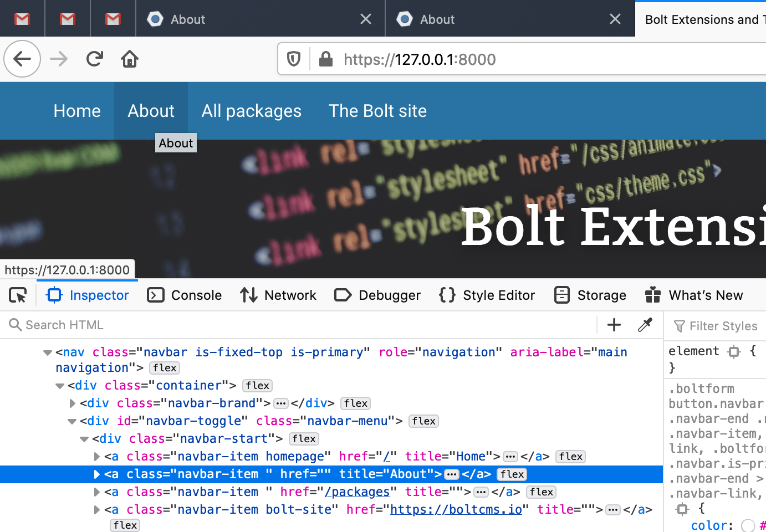Collapse the navbar-toggle div node
Viewport: 766px width, 532px height.
pos(72,421)
